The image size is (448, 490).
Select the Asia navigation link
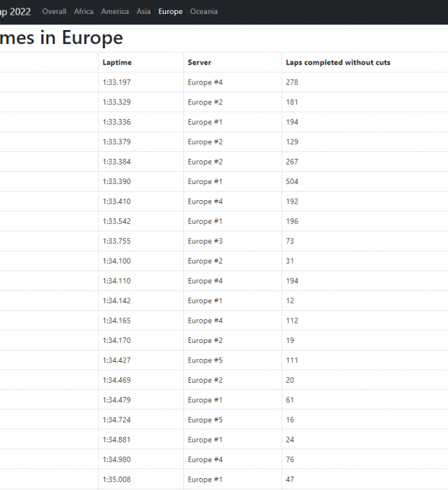pos(143,12)
